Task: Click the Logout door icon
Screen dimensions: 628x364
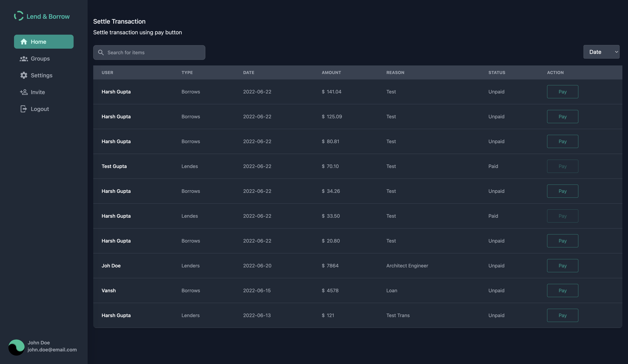Action: click(x=24, y=109)
